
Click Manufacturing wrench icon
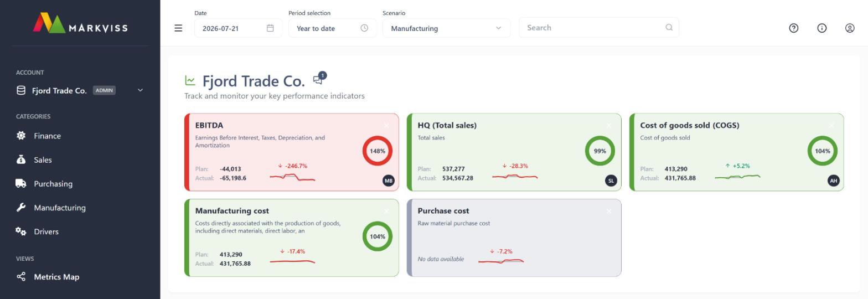coord(21,208)
